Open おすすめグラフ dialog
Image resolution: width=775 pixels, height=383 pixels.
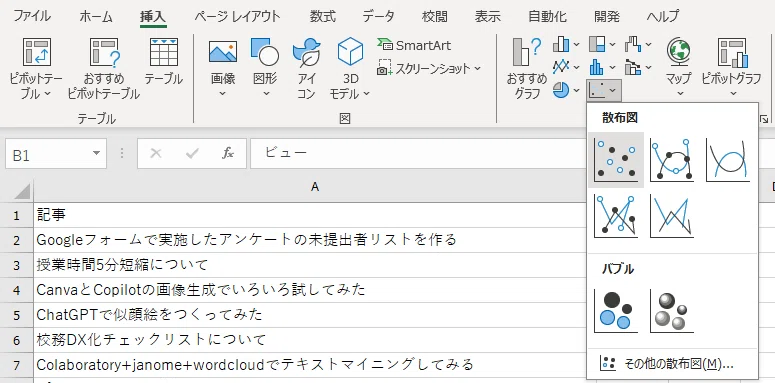click(527, 68)
